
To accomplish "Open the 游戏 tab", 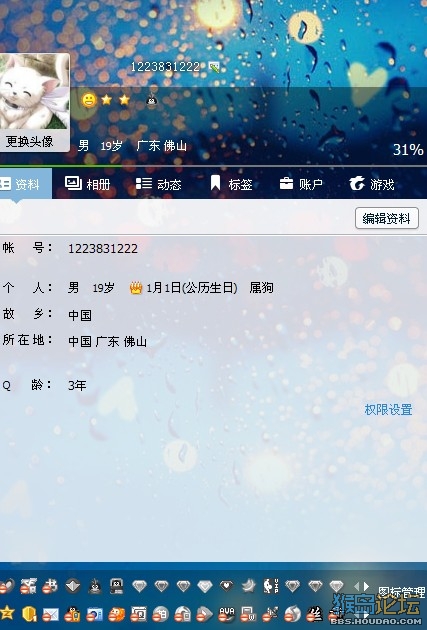I will pos(372,184).
